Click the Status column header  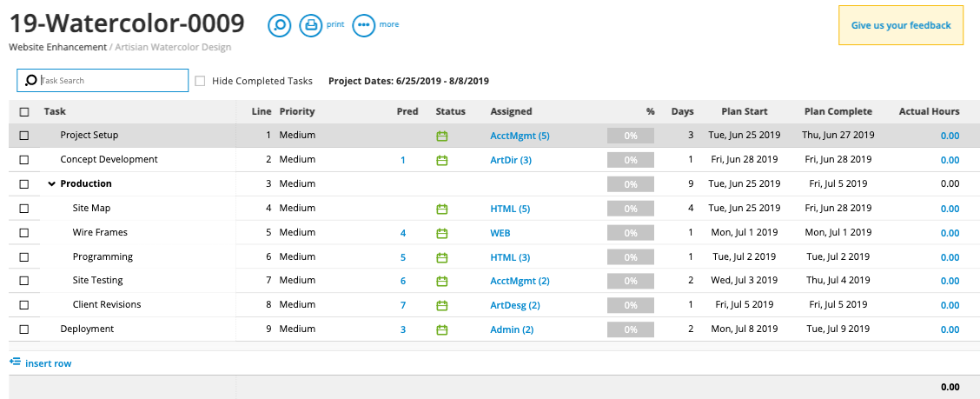click(x=451, y=111)
